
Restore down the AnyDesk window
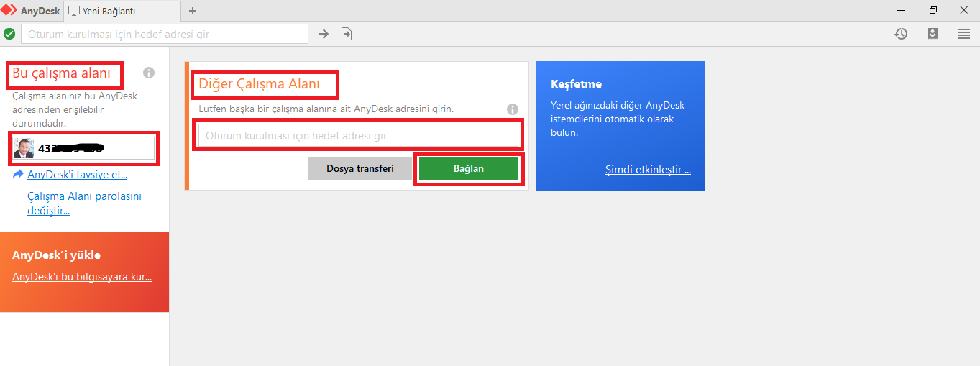coord(933,10)
